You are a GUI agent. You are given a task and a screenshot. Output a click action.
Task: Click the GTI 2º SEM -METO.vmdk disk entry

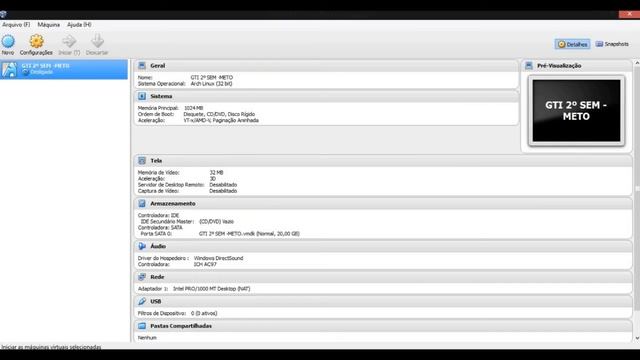[x=249, y=234]
